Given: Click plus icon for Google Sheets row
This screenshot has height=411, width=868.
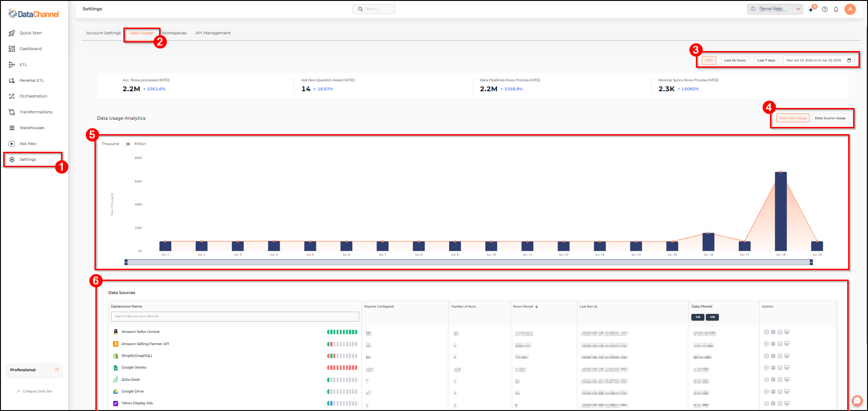Looking at the screenshot, I should [766, 368].
